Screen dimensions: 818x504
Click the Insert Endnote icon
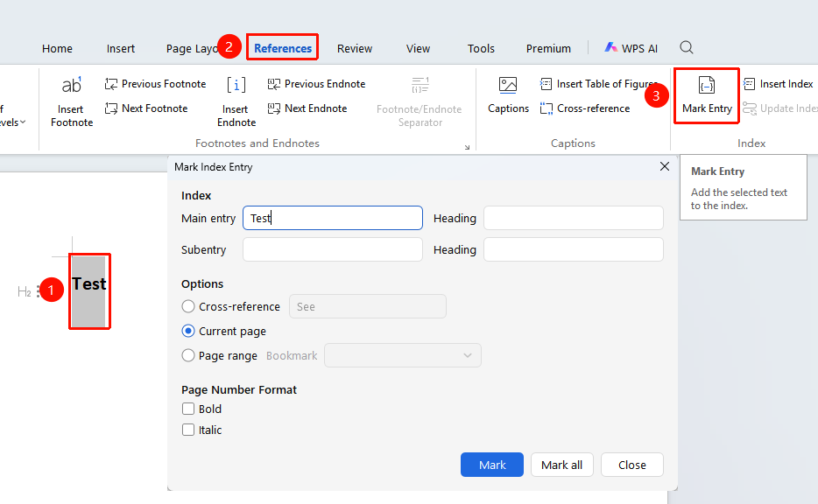[236, 85]
